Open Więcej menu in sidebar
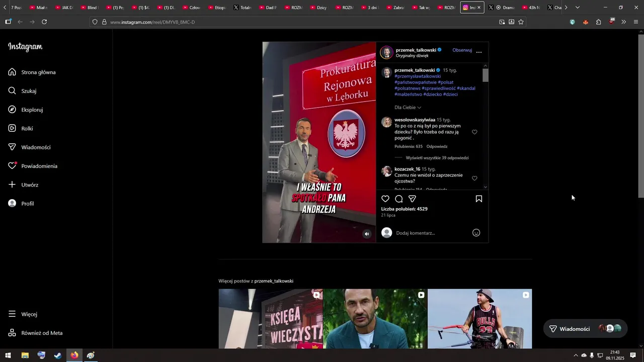Viewport: 644px width, 362px height. 23,314
